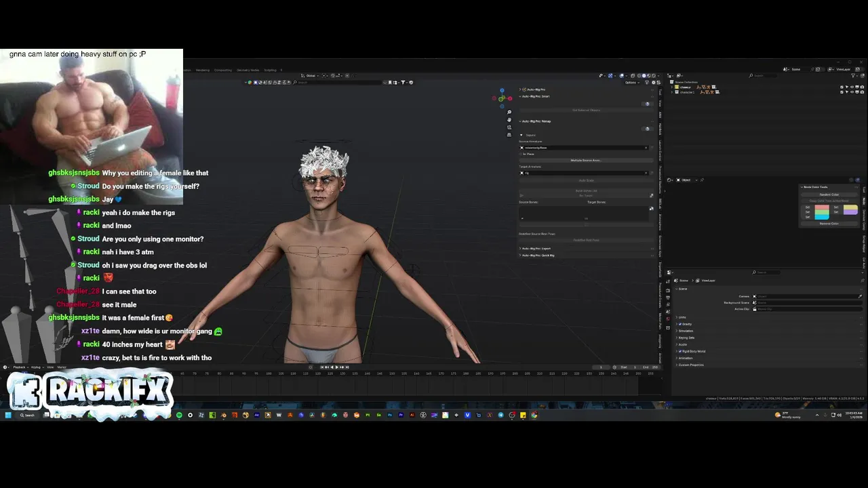
Task: Toggle exclude checkbox for character 1 collection
Action: click(x=842, y=92)
